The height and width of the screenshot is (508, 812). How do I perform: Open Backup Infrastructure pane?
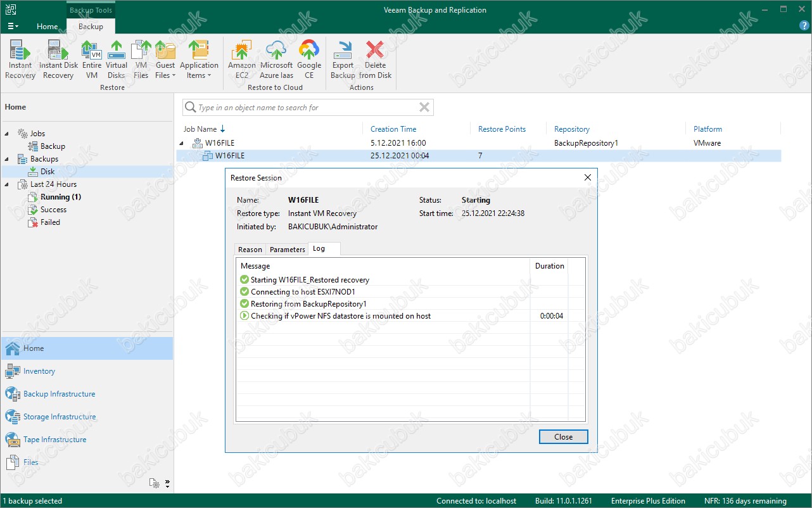pyautogui.click(x=87, y=394)
